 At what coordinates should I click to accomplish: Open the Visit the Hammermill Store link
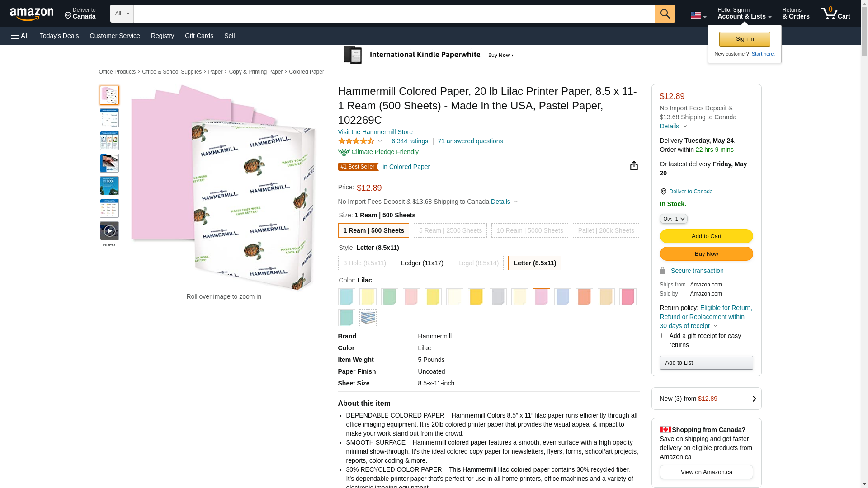375,132
